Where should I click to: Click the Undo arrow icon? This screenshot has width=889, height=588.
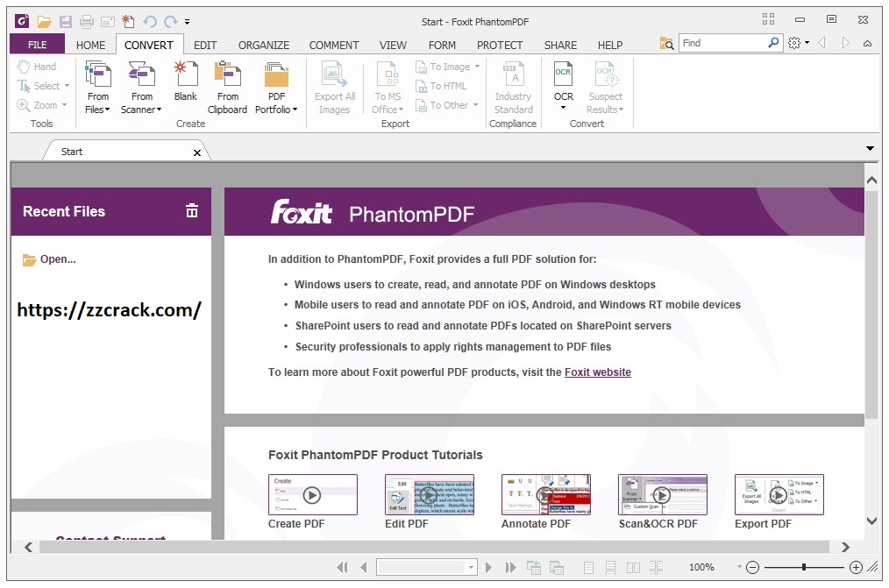click(x=150, y=22)
